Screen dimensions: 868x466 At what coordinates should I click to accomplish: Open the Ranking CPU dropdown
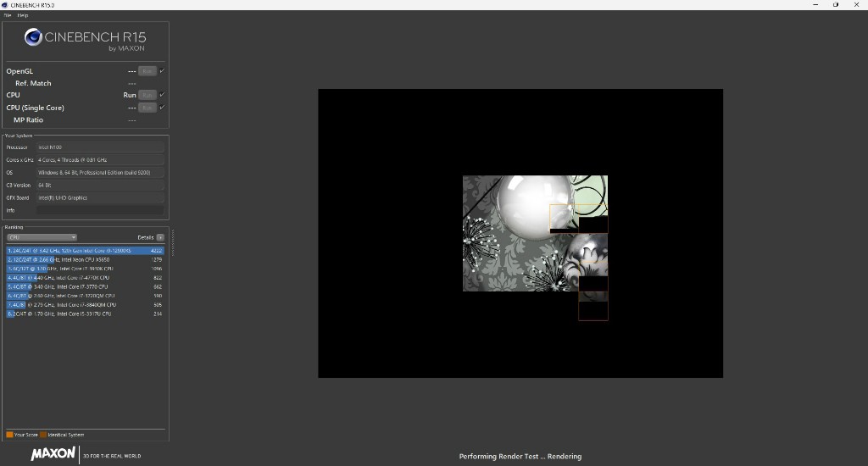(x=42, y=237)
